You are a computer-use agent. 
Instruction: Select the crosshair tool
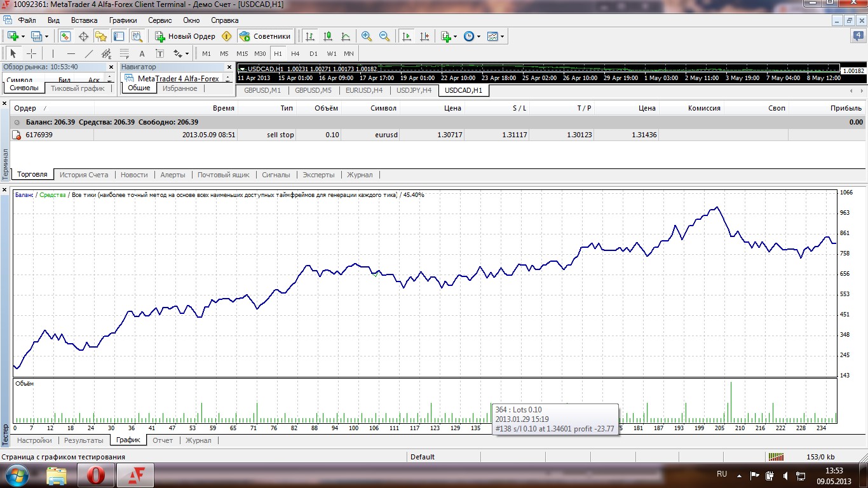pos(31,53)
